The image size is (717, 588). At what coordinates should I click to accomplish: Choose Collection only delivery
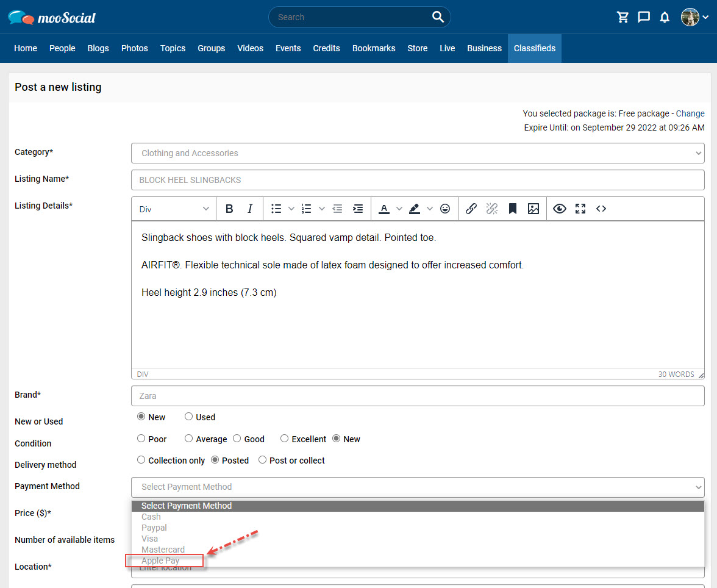[141, 460]
